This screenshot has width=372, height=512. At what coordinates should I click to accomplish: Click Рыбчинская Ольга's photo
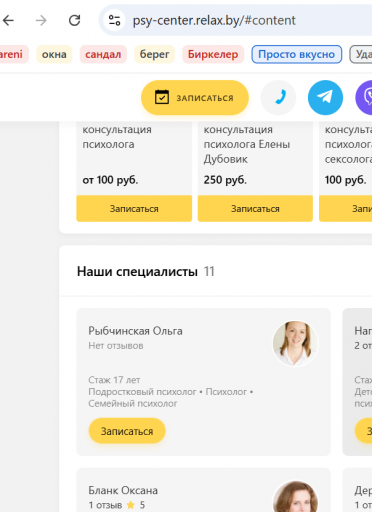pyautogui.click(x=295, y=343)
